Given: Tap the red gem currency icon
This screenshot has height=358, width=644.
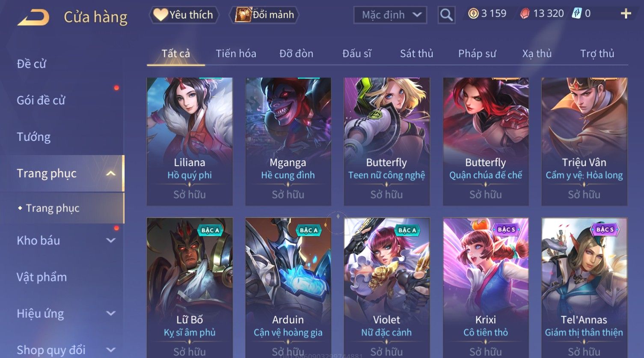Looking at the screenshot, I should click(525, 14).
